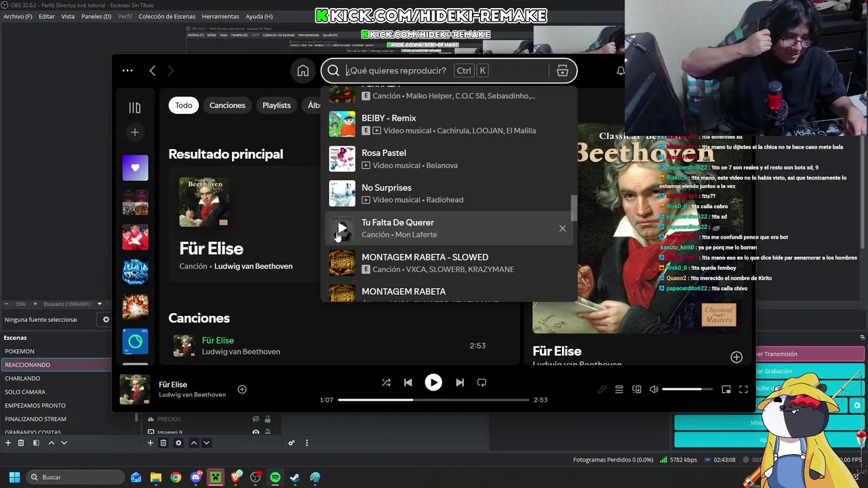Seek within the Für Elise progress bar
868x488 pixels.
click(x=433, y=400)
